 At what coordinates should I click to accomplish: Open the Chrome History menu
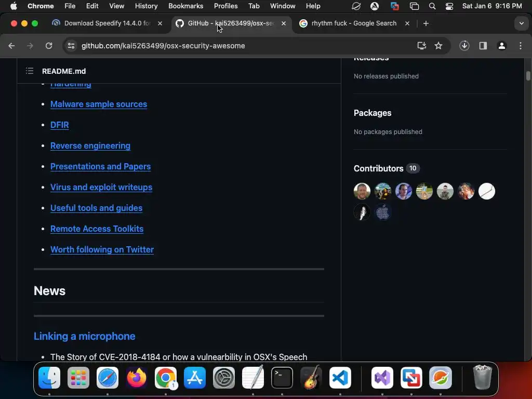click(x=146, y=6)
